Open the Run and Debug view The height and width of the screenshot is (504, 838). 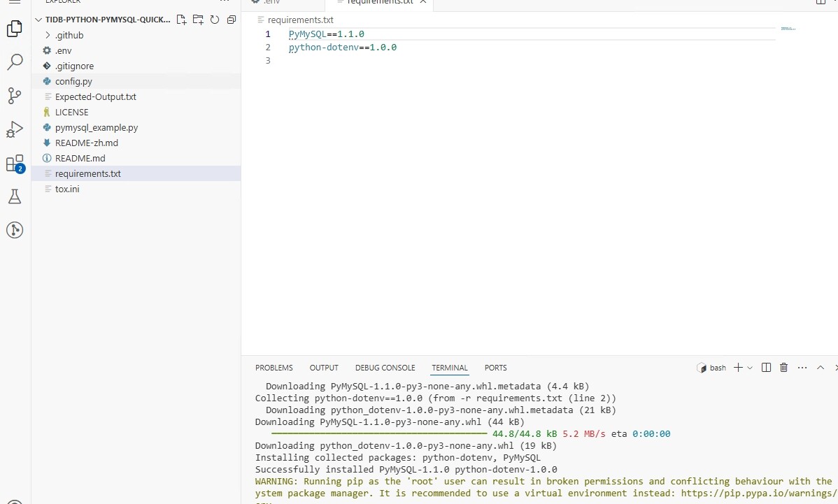tap(15, 129)
